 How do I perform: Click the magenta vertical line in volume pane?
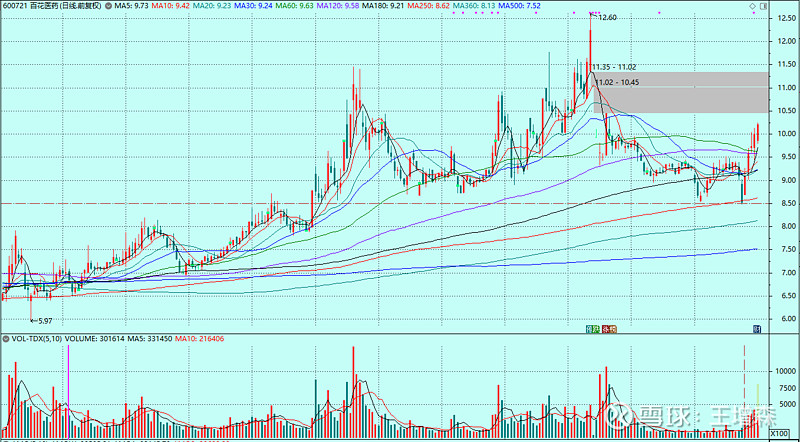pos(68,390)
